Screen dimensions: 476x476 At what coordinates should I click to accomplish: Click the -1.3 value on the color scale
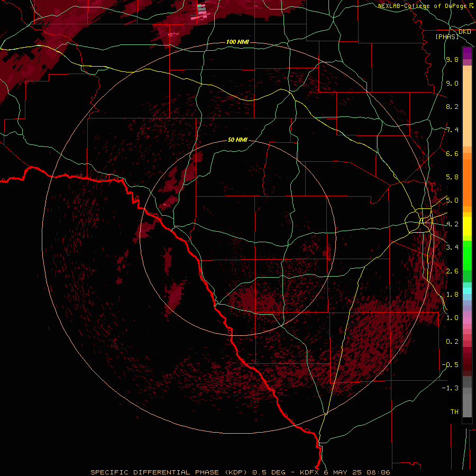coord(450,388)
